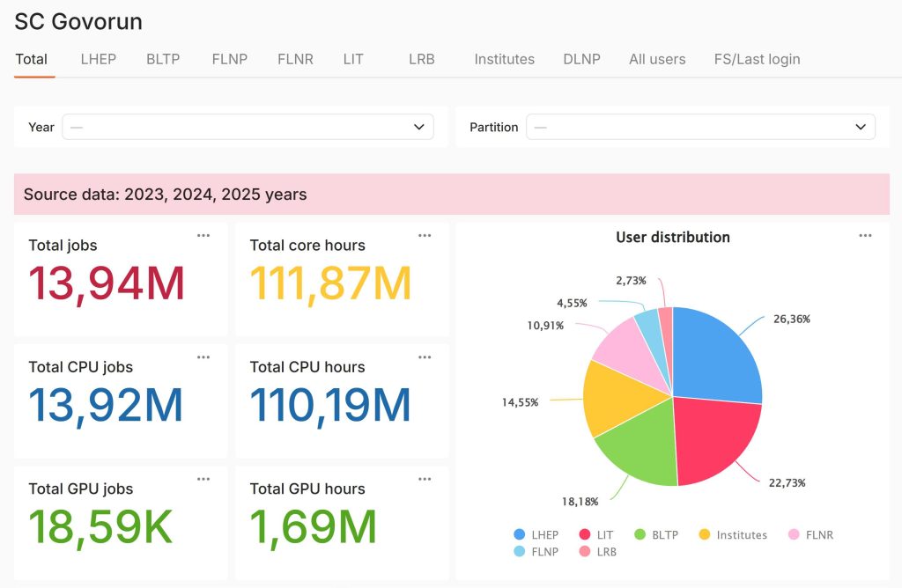Hide the BLTP series via legend

click(x=656, y=534)
